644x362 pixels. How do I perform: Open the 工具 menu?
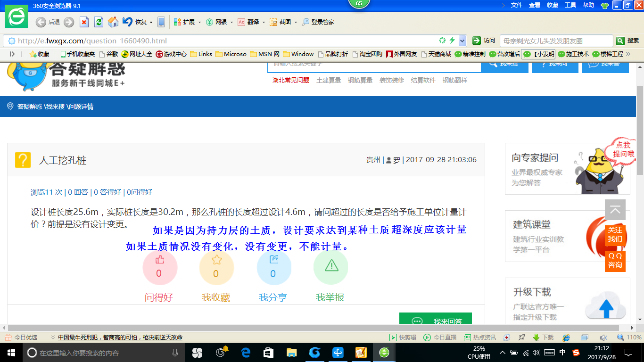point(570,5)
